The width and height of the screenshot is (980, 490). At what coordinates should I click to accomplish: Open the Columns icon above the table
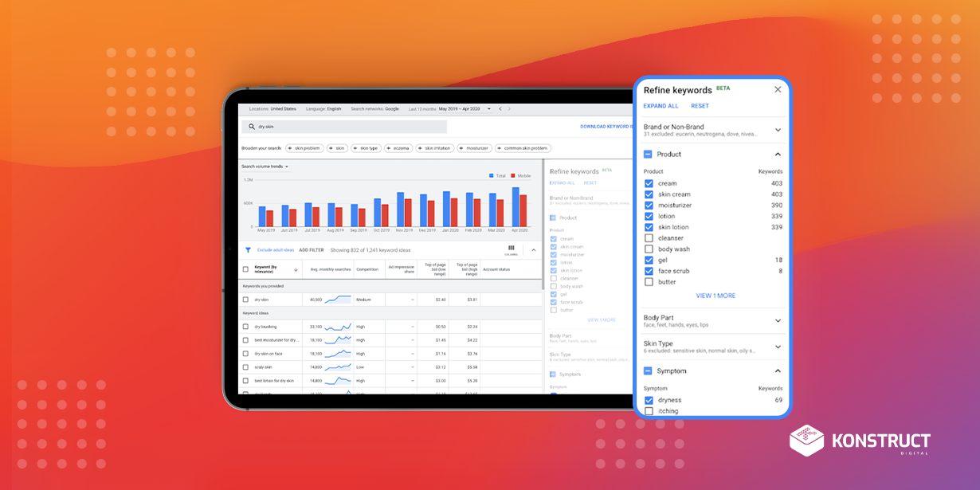(511, 249)
